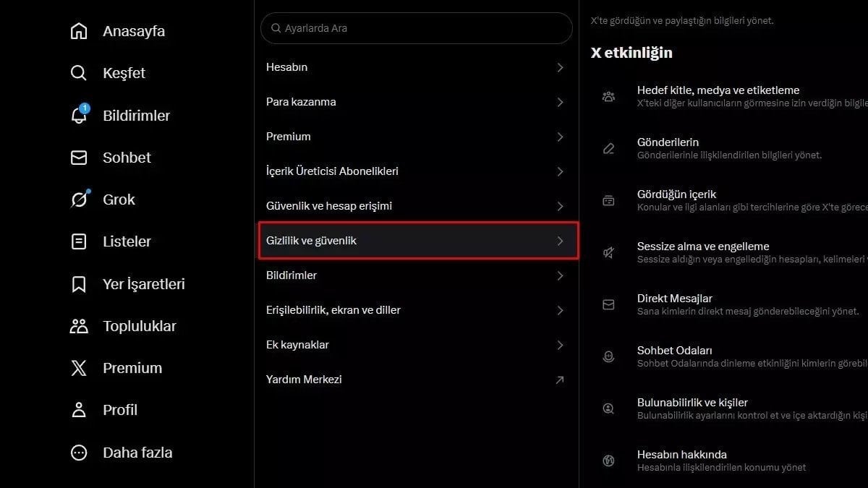Open the Yardım Merkezi external link
Viewport: 868px width, 488px height.
[559, 380]
